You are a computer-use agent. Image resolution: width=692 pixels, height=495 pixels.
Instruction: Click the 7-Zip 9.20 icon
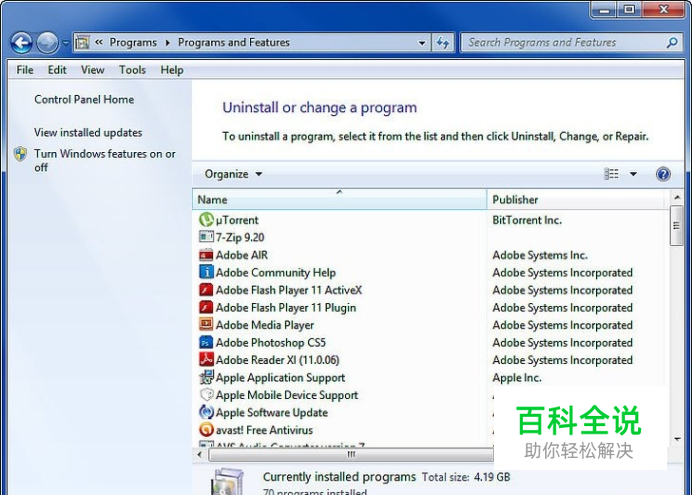(206, 237)
